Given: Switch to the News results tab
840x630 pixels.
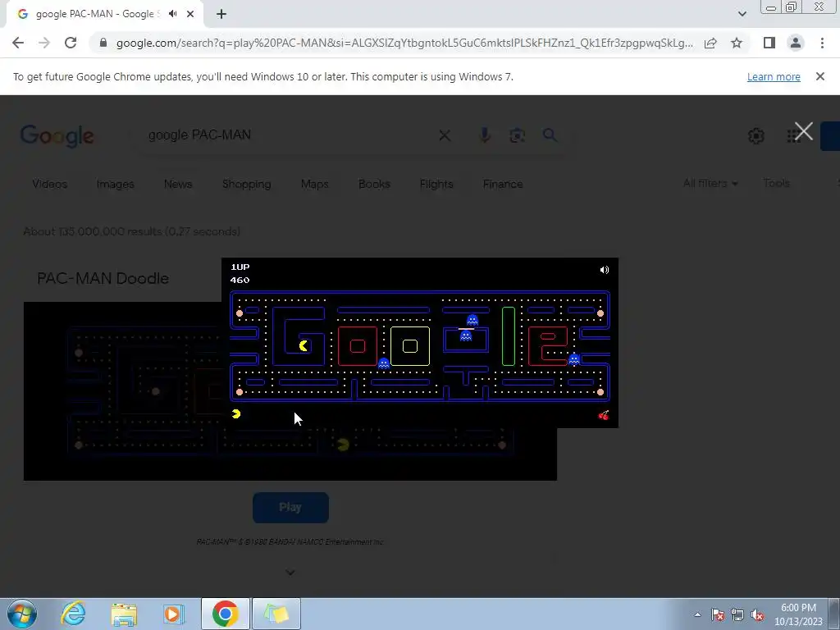Looking at the screenshot, I should click(x=178, y=184).
